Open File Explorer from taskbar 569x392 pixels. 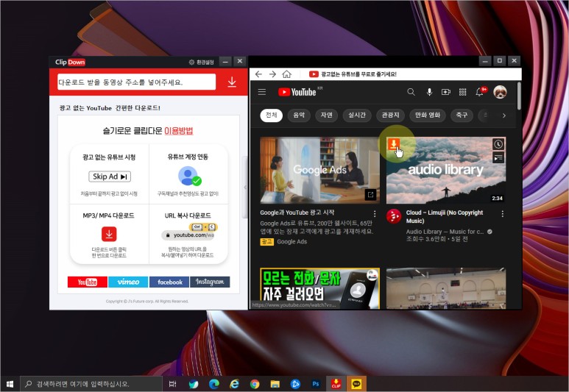275,384
